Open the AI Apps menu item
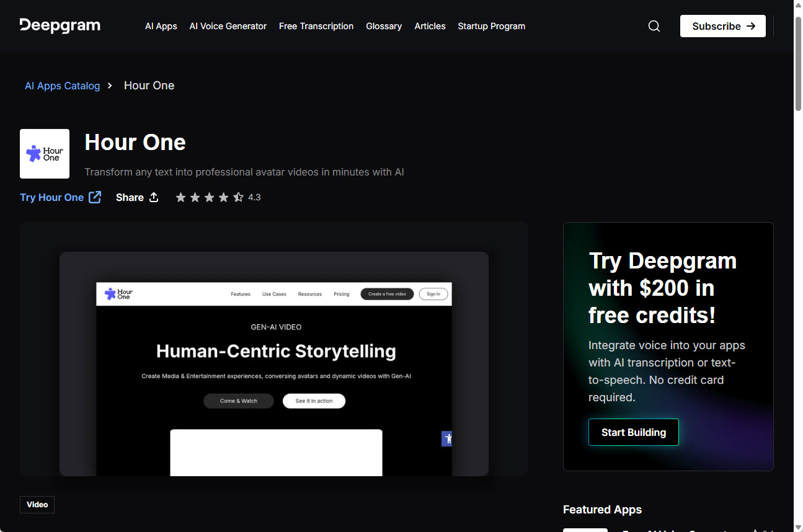The image size is (803, 532). (161, 26)
